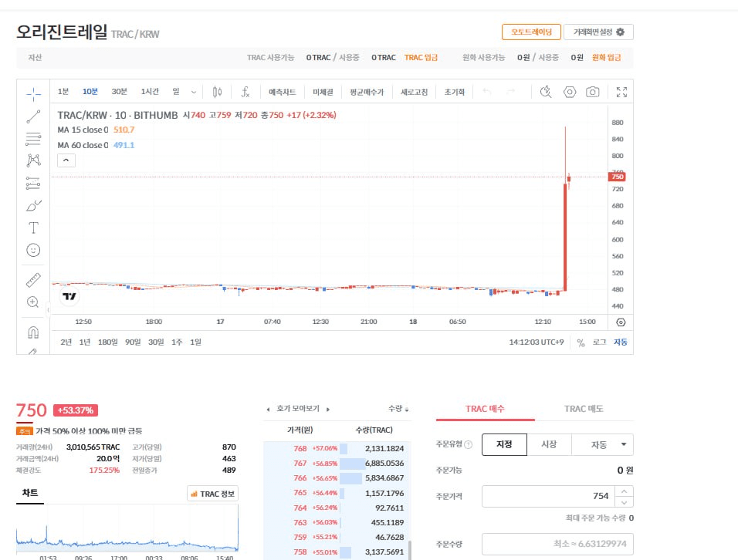Viewport: 738px width, 560px height.
Task: Toggle the 평균매수가 display
Action: click(x=367, y=92)
